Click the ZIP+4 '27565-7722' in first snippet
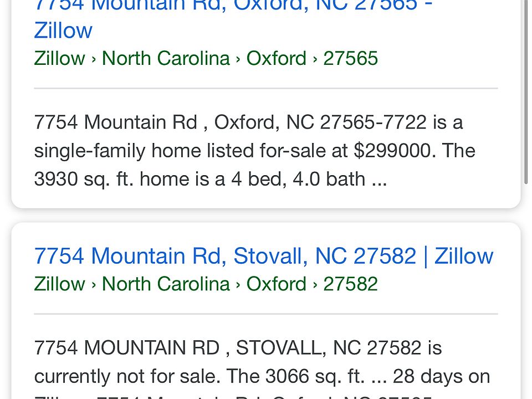This screenshot has width=532, height=399. click(373, 122)
